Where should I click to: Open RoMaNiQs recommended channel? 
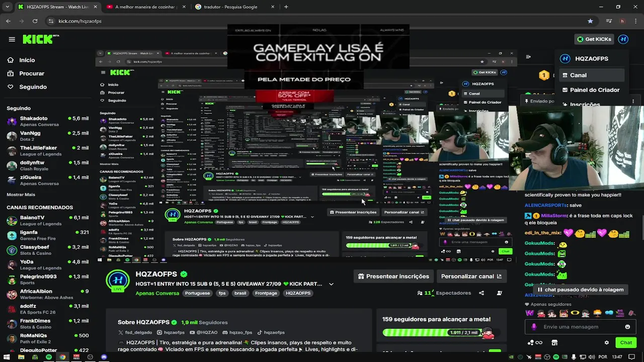point(47,338)
